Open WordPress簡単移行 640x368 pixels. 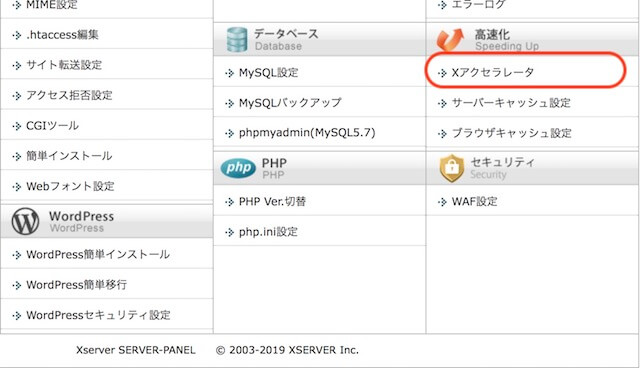[x=76, y=285]
